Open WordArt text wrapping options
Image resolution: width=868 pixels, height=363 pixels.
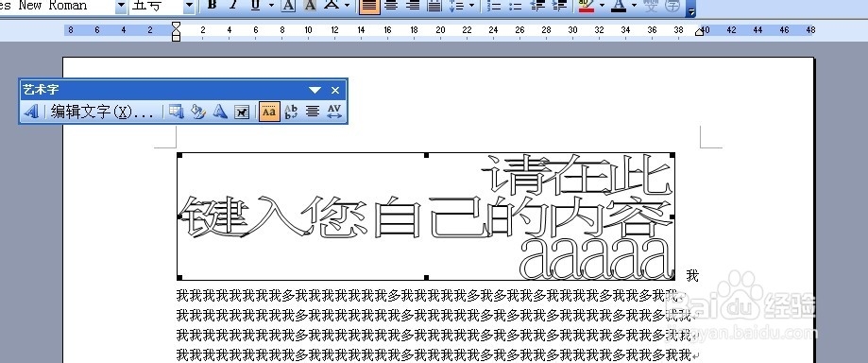[242, 112]
